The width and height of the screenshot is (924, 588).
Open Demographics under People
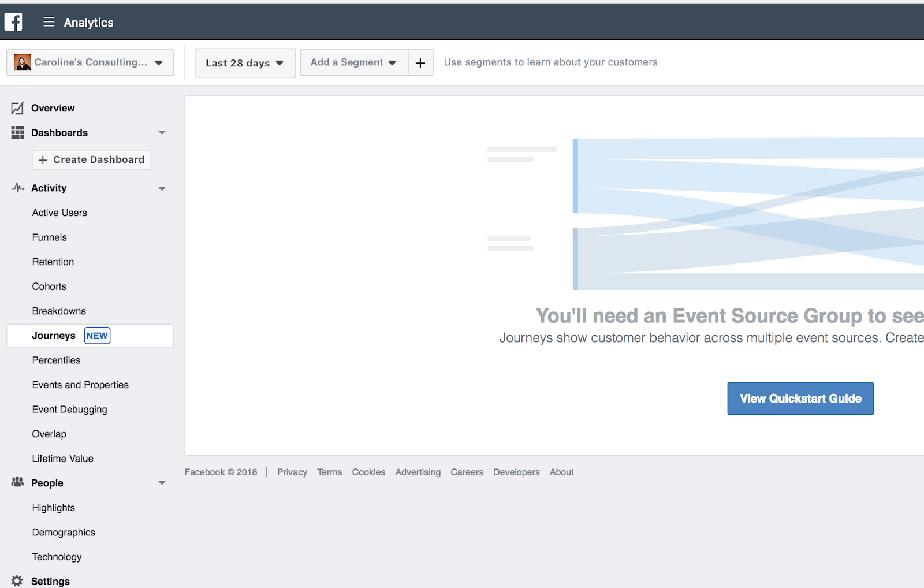pyautogui.click(x=64, y=533)
